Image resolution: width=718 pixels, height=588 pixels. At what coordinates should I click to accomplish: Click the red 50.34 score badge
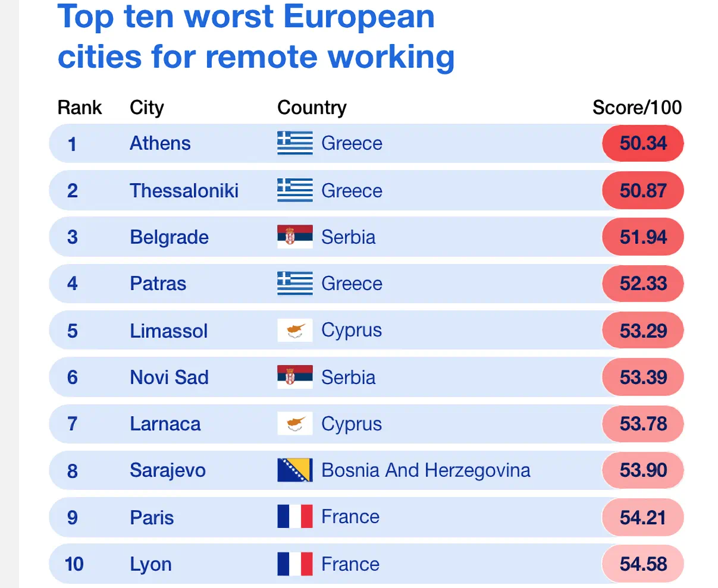pos(643,143)
